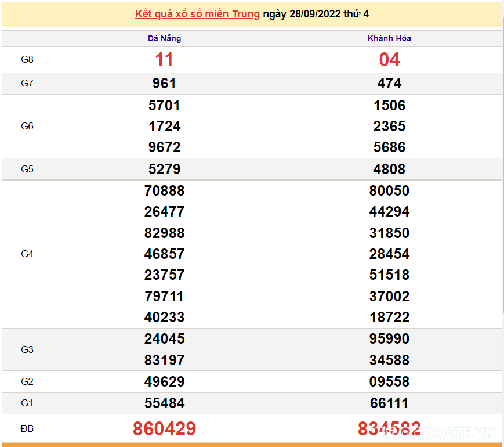Click Khánh Hòa G2 number 09558
This screenshot has height=447, width=504.
[x=389, y=382]
